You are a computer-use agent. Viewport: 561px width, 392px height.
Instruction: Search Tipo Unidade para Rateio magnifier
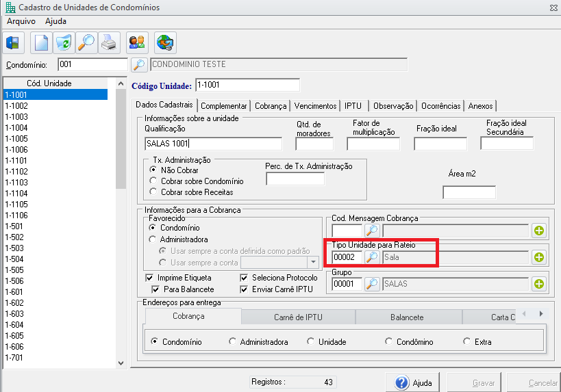coord(372,257)
